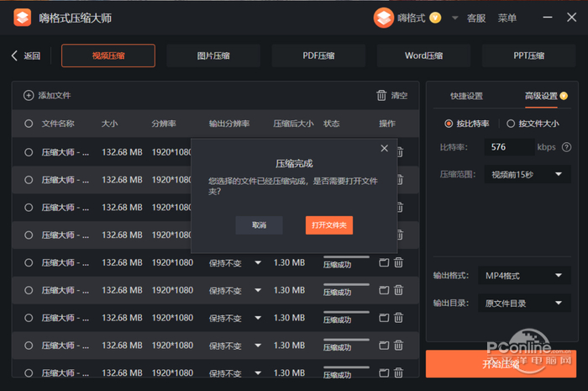The height and width of the screenshot is (391, 588).
Task: Open the 嗨格式 user avatar
Action: (x=383, y=18)
